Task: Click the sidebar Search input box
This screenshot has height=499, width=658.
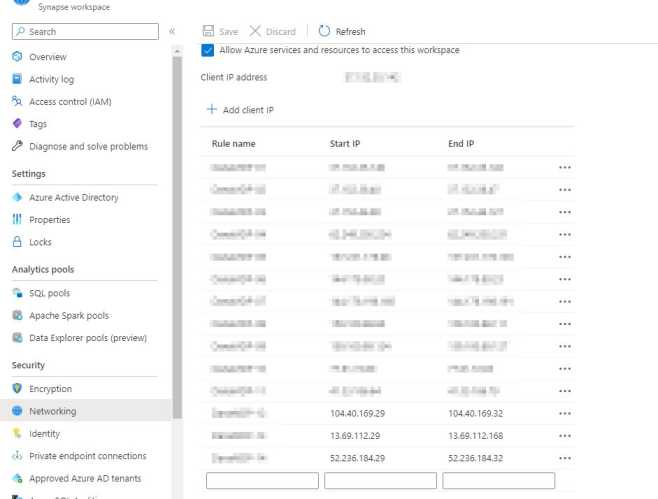Action: [x=85, y=31]
